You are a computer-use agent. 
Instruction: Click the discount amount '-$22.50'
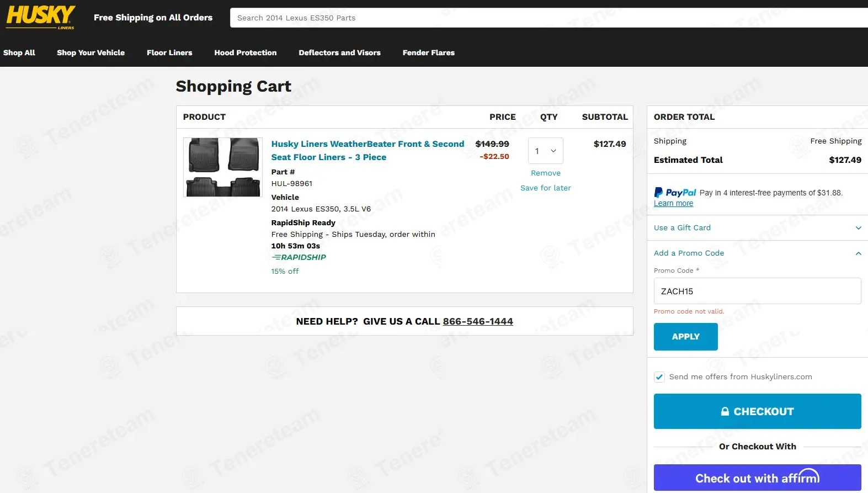(x=494, y=157)
